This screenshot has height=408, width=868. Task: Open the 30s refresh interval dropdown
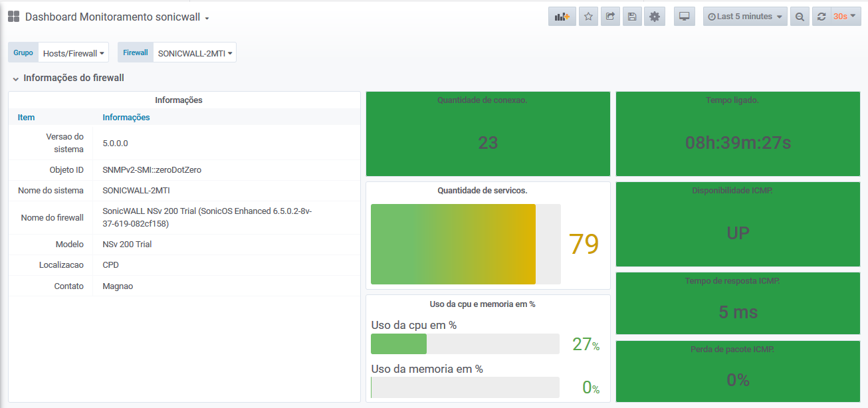(844, 17)
